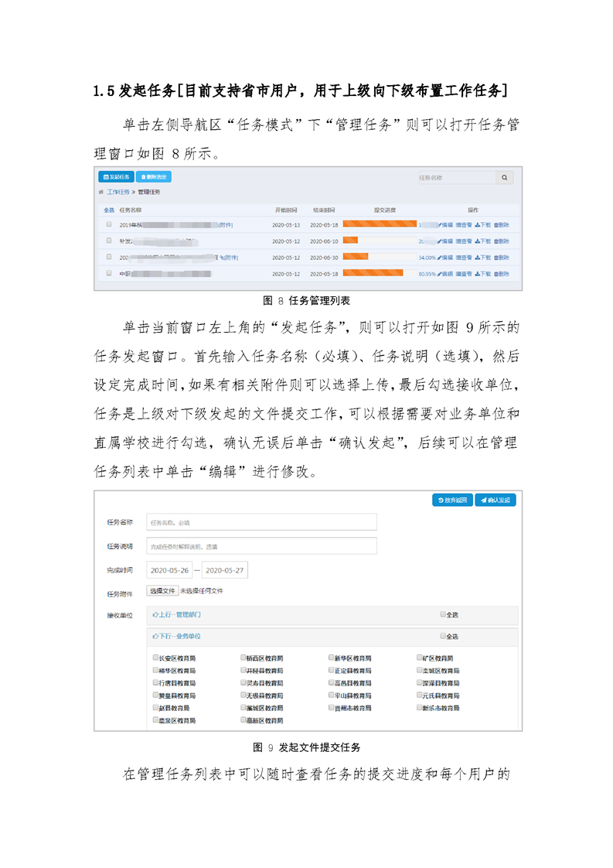
Task: Click the search magnifier icon
Action: tap(505, 178)
